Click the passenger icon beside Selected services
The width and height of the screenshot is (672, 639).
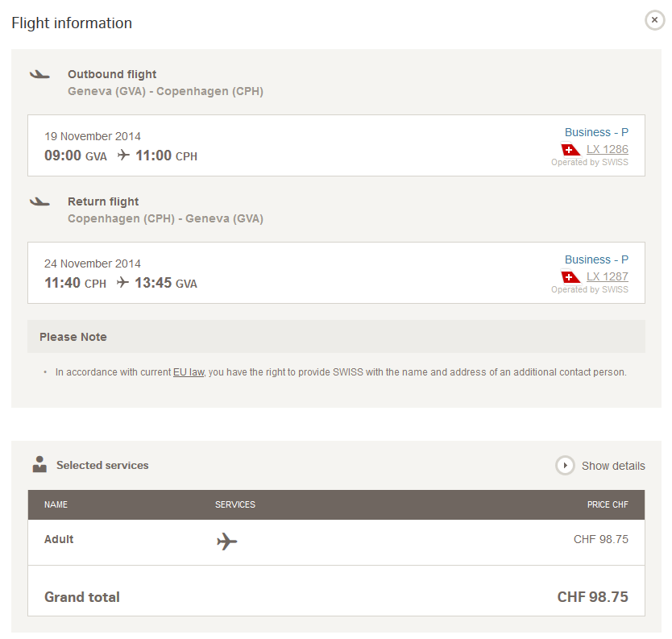coord(39,464)
